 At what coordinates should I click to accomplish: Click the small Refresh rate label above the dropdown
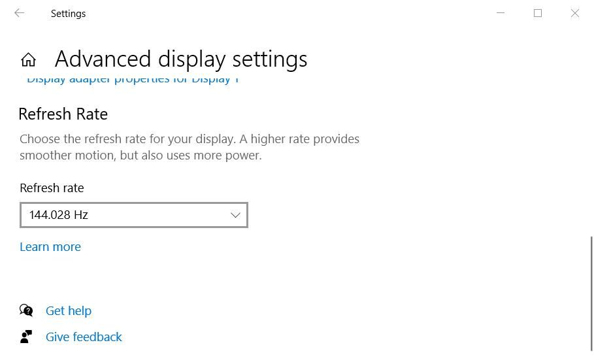tap(52, 188)
